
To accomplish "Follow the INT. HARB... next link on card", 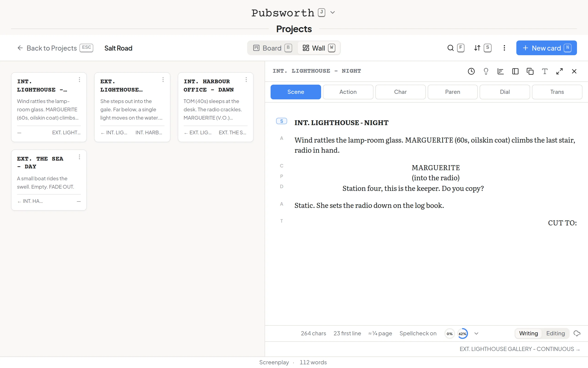I will click(149, 133).
